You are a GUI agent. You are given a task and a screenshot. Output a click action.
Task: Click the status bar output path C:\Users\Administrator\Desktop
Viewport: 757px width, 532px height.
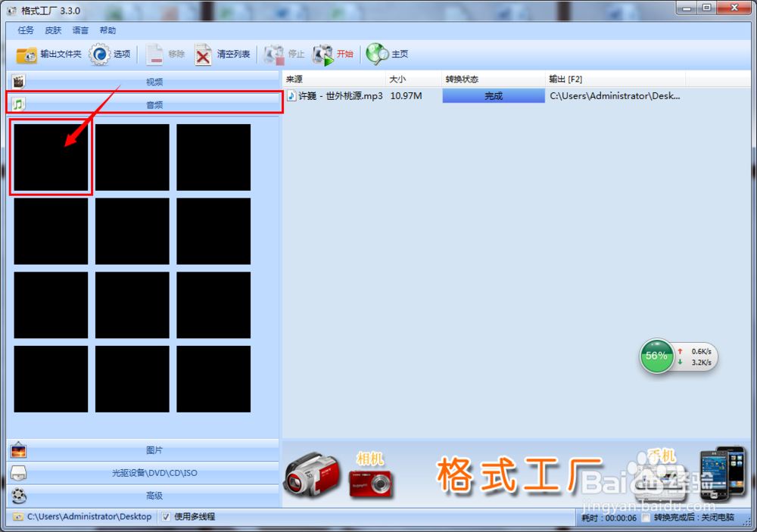pos(89,517)
